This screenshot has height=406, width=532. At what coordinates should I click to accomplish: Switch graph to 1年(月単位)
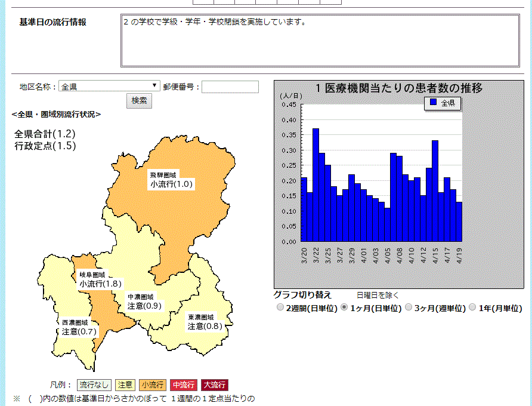click(x=472, y=308)
